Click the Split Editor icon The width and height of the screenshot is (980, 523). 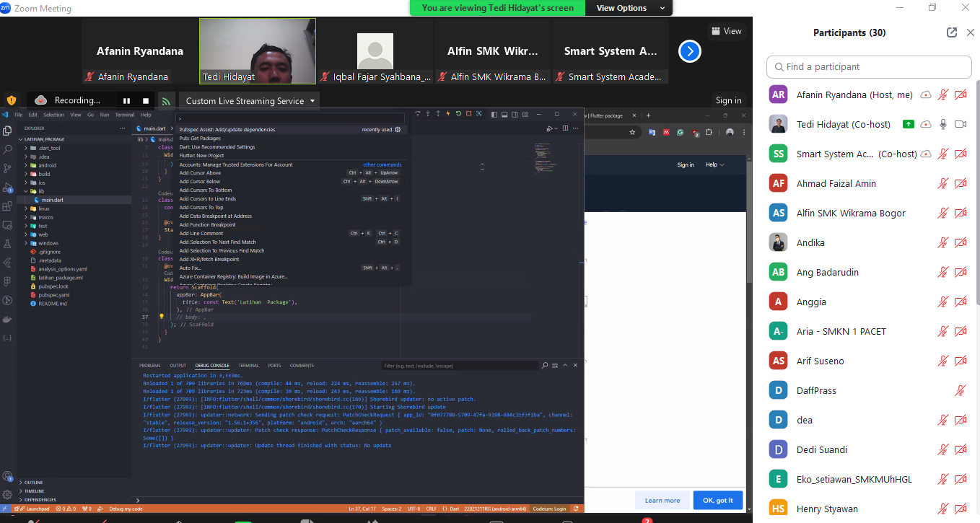[565, 128]
